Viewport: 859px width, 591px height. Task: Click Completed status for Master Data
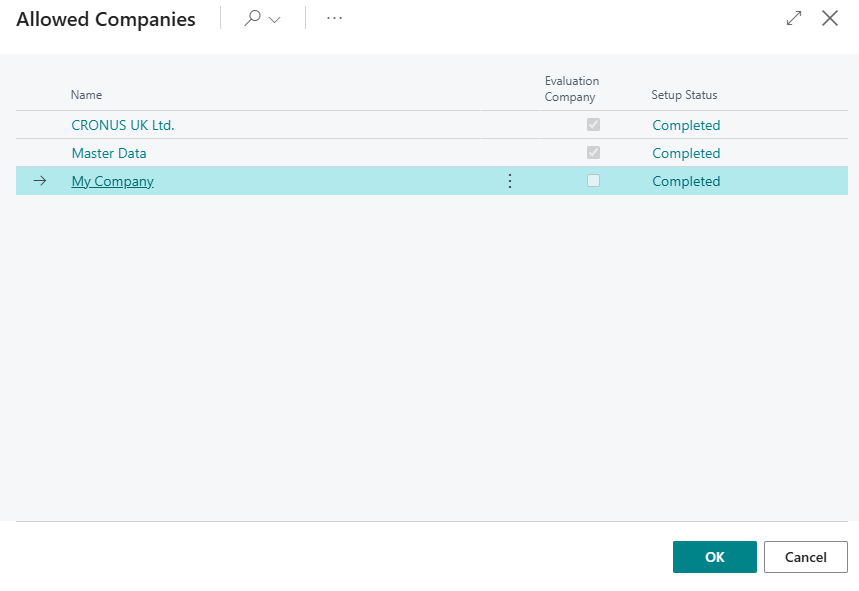pyautogui.click(x=686, y=153)
